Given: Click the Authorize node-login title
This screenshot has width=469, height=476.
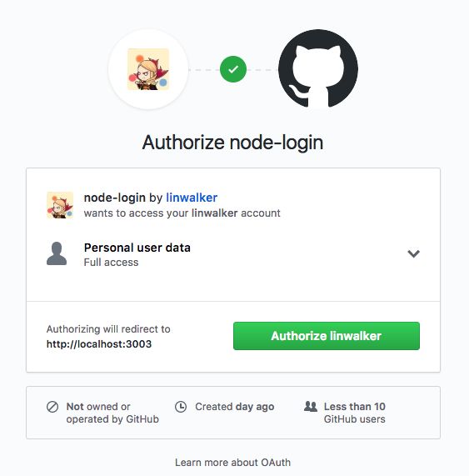Looking at the screenshot, I should [x=232, y=143].
